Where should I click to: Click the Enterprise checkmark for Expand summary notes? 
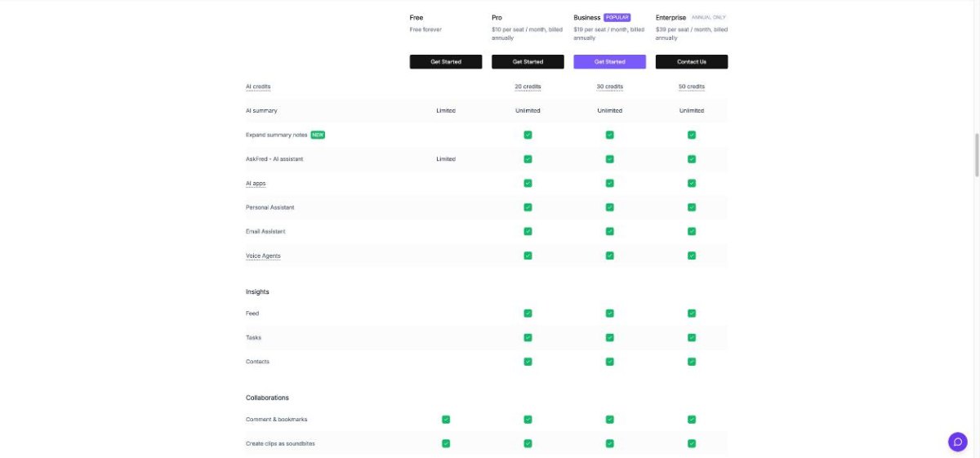691,135
